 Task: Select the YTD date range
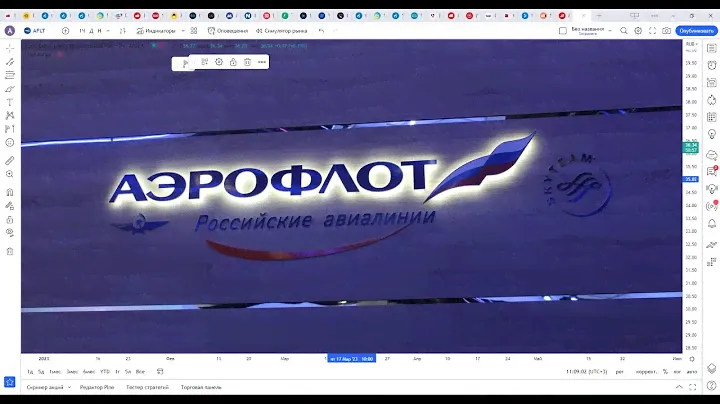pyautogui.click(x=105, y=371)
